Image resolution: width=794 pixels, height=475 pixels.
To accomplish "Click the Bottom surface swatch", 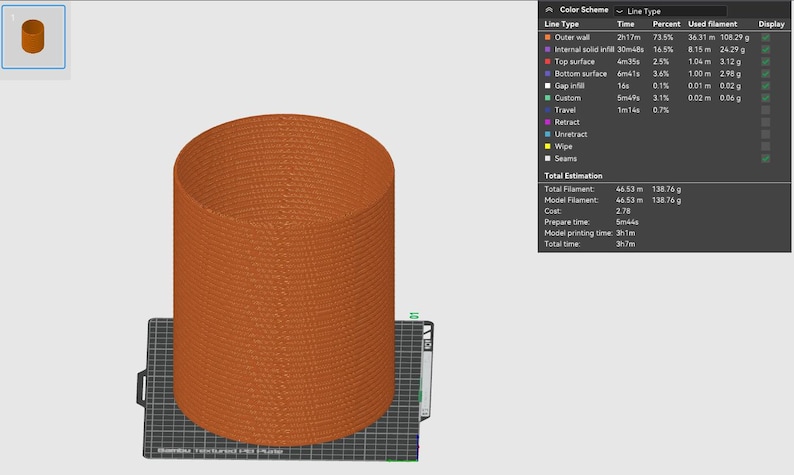I will click(547, 73).
